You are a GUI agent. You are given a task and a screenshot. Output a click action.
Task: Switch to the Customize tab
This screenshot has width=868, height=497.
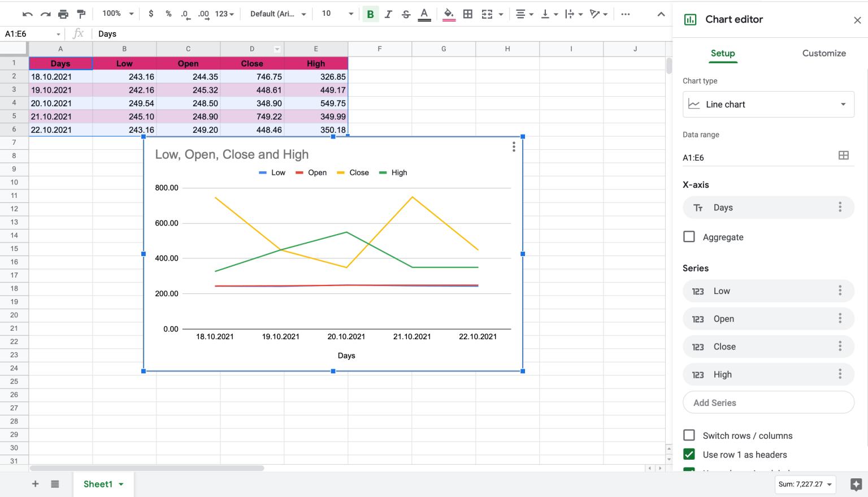(824, 53)
